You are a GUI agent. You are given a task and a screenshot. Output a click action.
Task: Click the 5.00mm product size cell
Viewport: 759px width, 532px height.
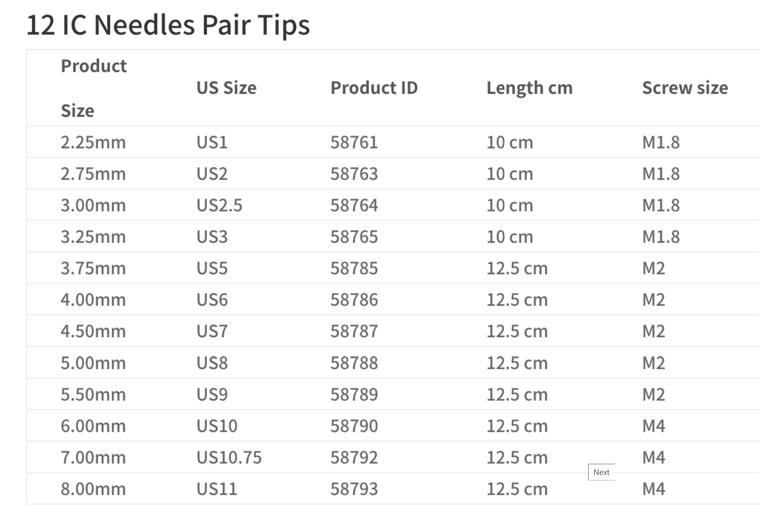click(x=93, y=363)
